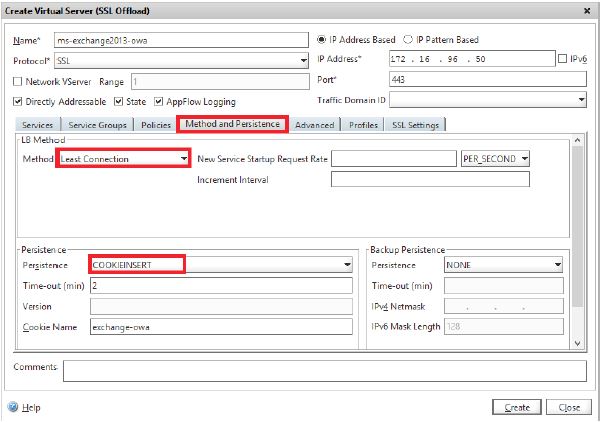
Task: Open the Persistence COOKIEINSERT dropdown
Action: [347, 265]
